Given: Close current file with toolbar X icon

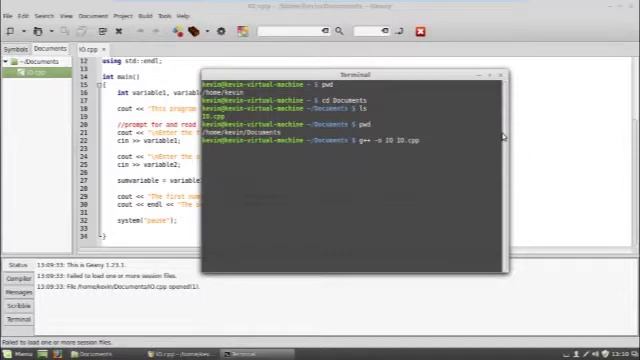Looking at the screenshot, I should pyautogui.click(x=119, y=31).
